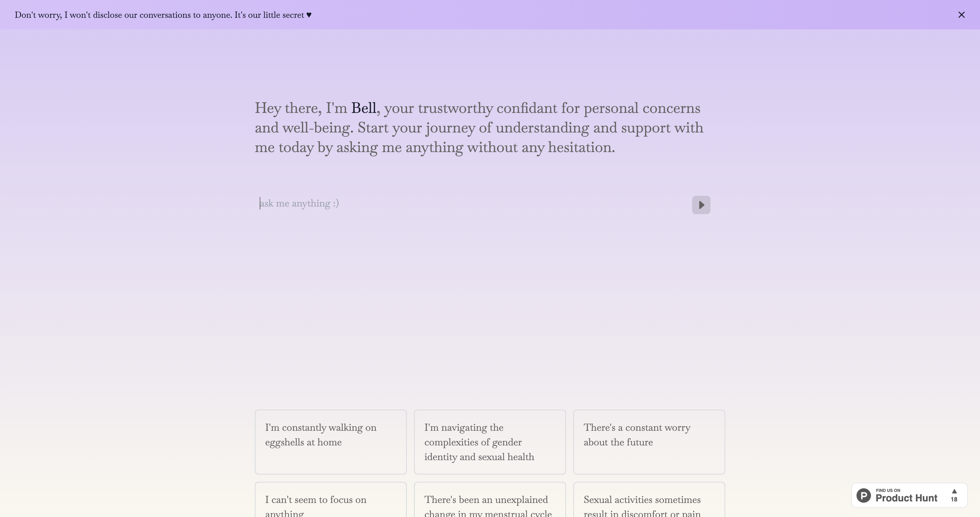Viewport: 980px width, 517px height.
Task: Select "I can't seem to focus" suggestion
Action: (330, 500)
